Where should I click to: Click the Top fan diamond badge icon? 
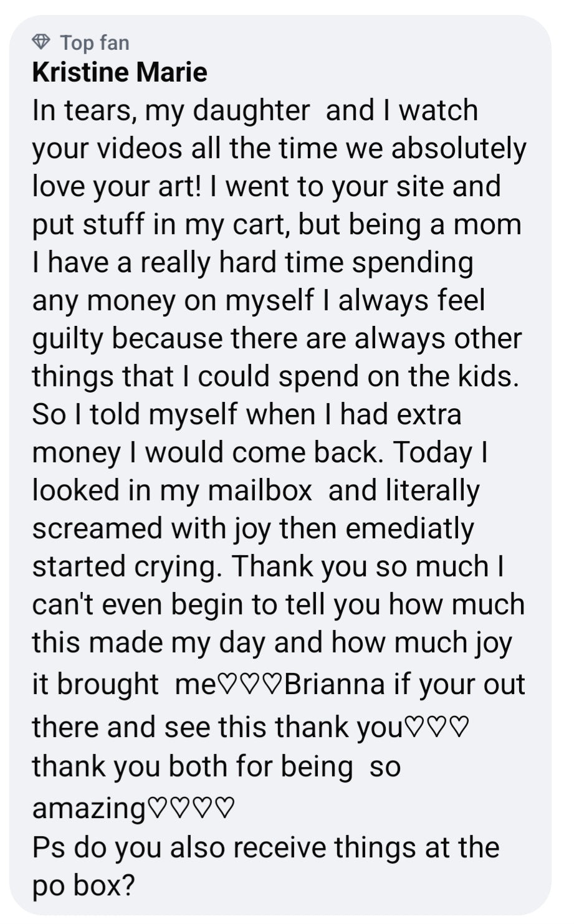click(41, 42)
